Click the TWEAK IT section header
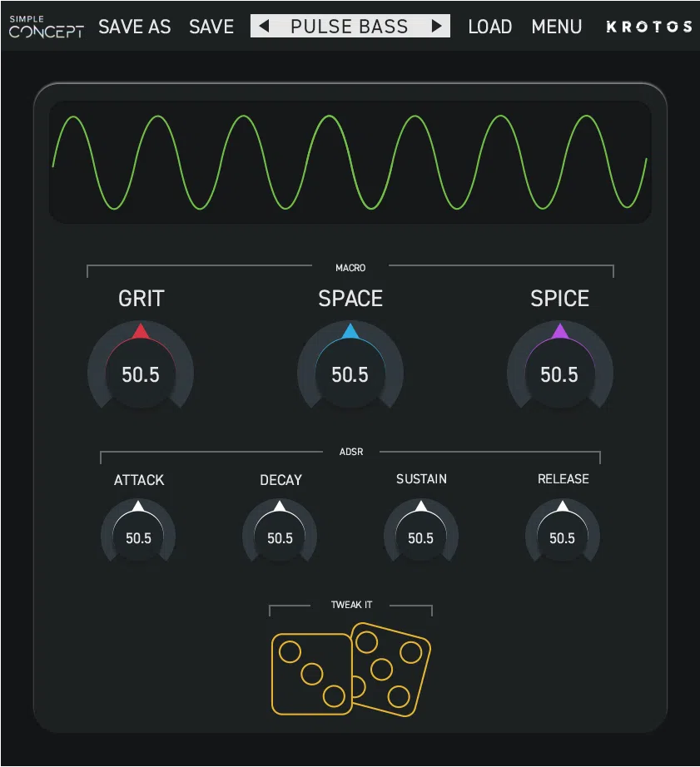700x767 pixels. 350,606
